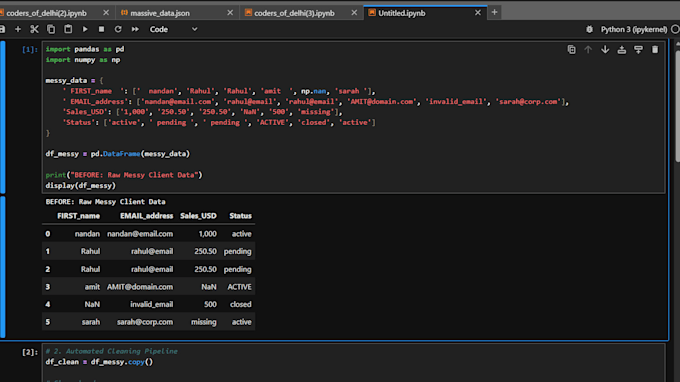This screenshot has width=680, height=382.
Task: Switch to the massive_data.json tab
Action: (x=160, y=13)
